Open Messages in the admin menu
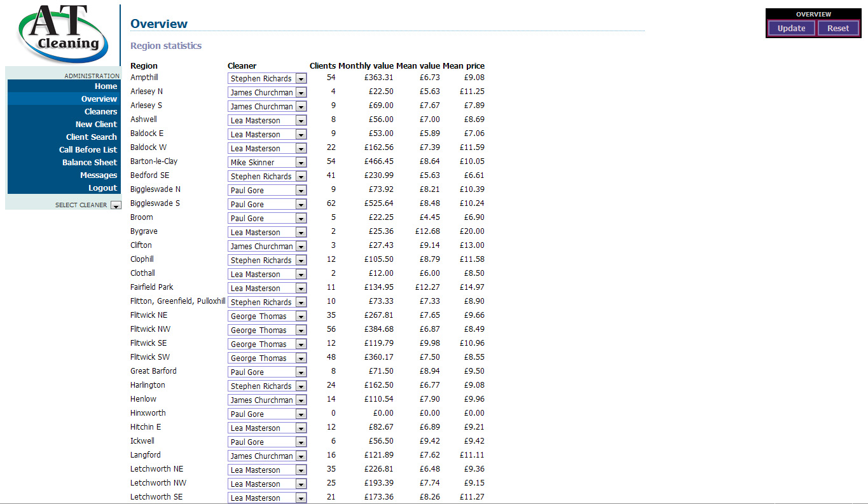Viewport: 868px width, 504px height. tap(99, 175)
